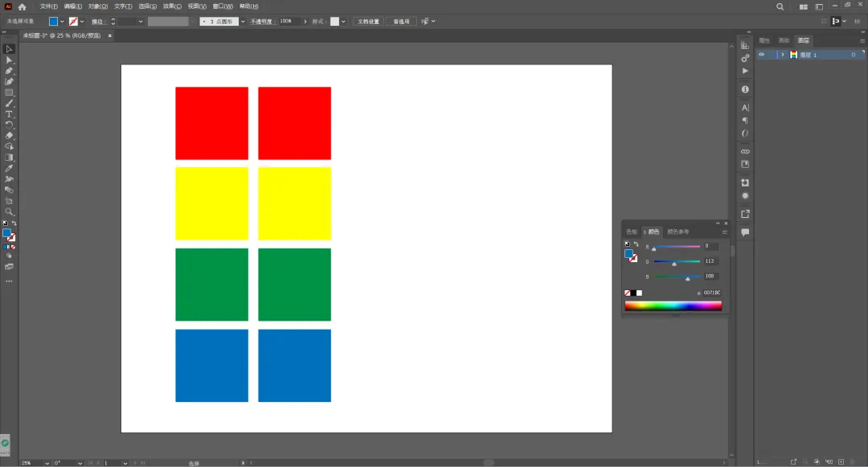Open the Arrange Documents icon

(x=803, y=6)
